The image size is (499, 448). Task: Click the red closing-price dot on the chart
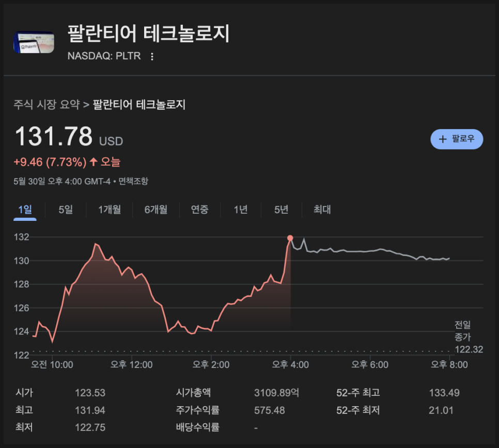[290, 238]
